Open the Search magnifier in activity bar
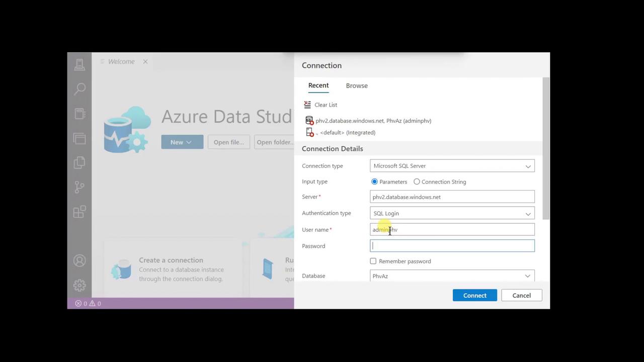The height and width of the screenshot is (362, 644). (x=79, y=89)
